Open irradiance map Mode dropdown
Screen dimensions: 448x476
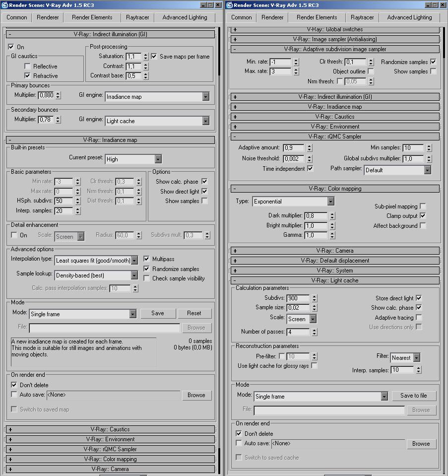83,314
